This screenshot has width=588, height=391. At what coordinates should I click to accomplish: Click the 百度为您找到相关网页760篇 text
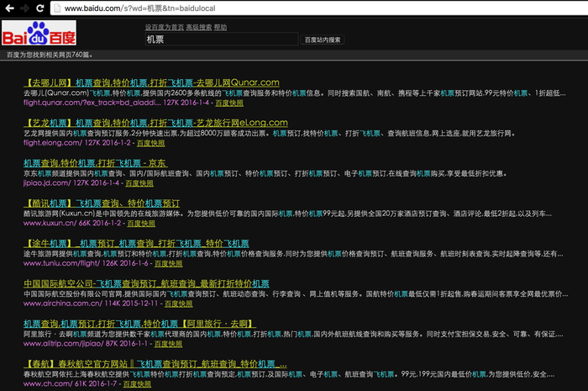click(50, 55)
